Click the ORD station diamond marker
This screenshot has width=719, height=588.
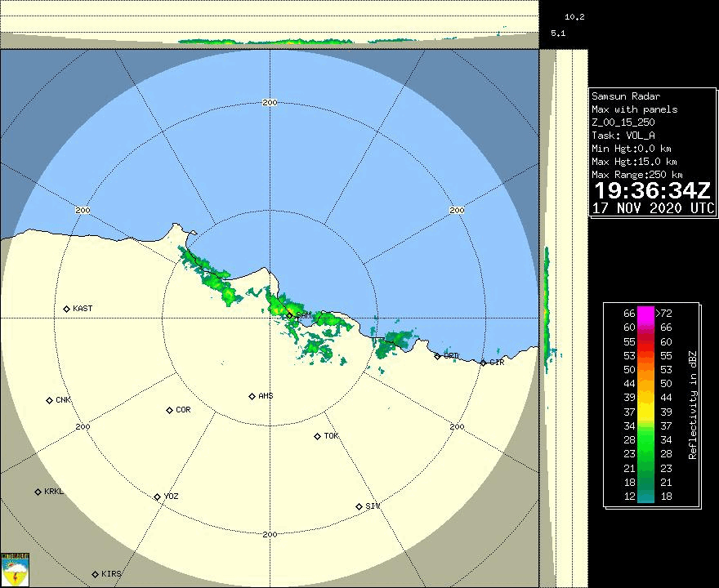click(437, 356)
